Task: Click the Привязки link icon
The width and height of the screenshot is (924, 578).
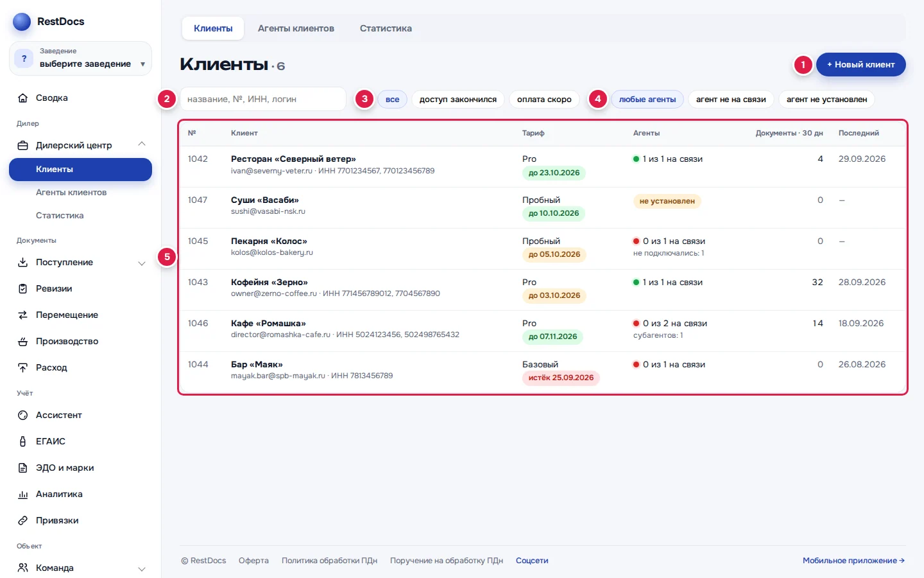Action: (x=23, y=521)
